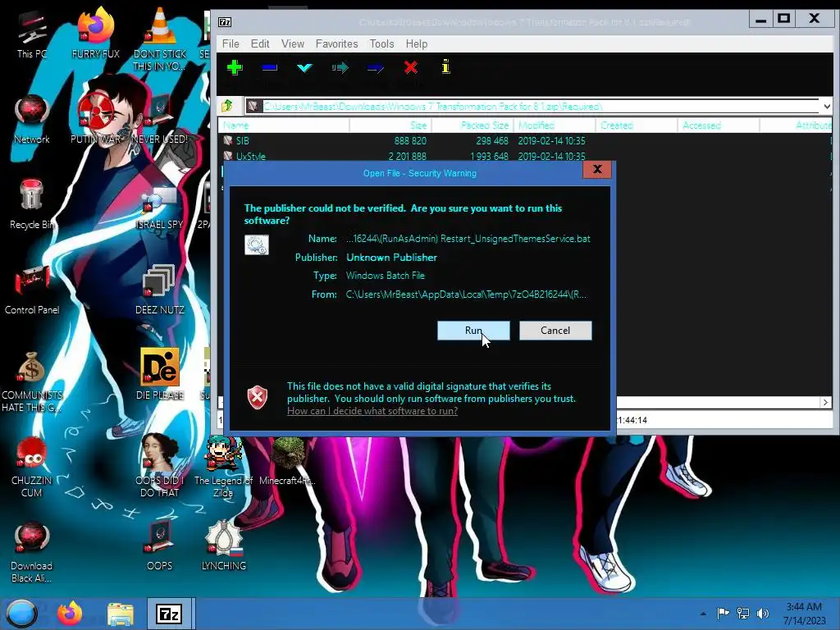
Task: Open the 7-Zip File menu
Action: [x=231, y=44]
